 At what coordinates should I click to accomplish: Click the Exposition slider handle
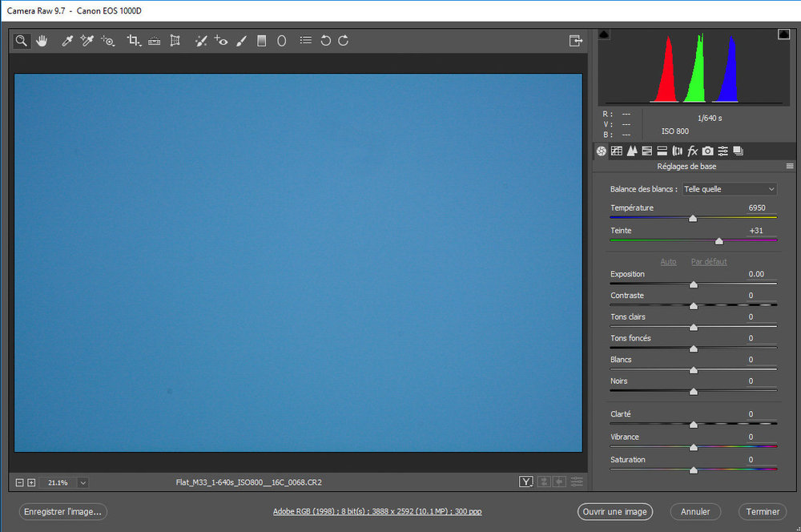(694, 284)
